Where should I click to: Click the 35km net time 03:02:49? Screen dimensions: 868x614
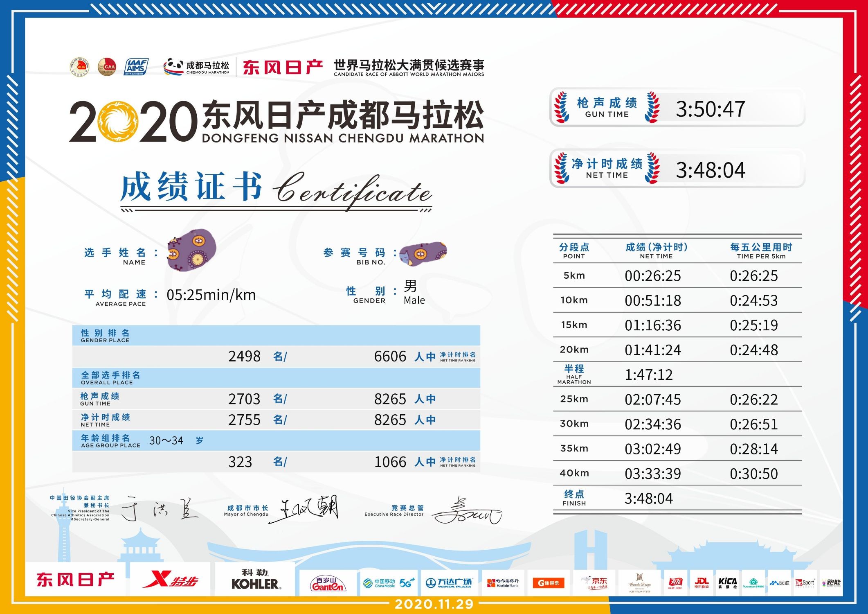(653, 449)
